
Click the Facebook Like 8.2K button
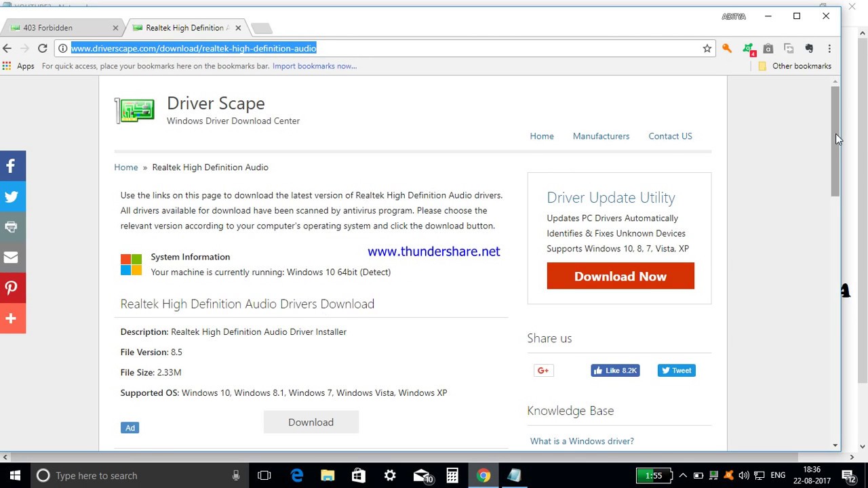pos(615,370)
